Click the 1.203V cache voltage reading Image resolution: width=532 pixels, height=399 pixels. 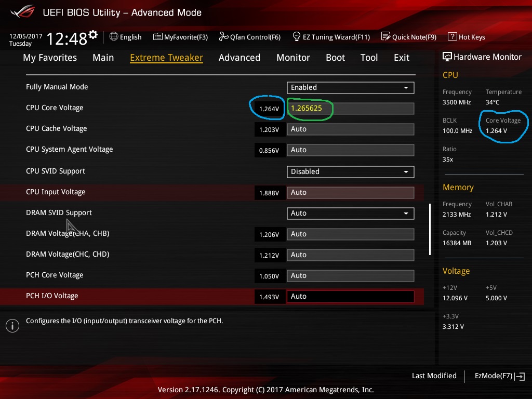tap(270, 129)
